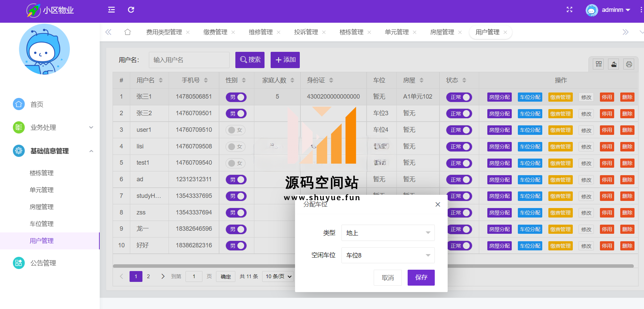Close the 房屋管理 tab
Screen dimensions: 644x309
[x=460, y=32]
